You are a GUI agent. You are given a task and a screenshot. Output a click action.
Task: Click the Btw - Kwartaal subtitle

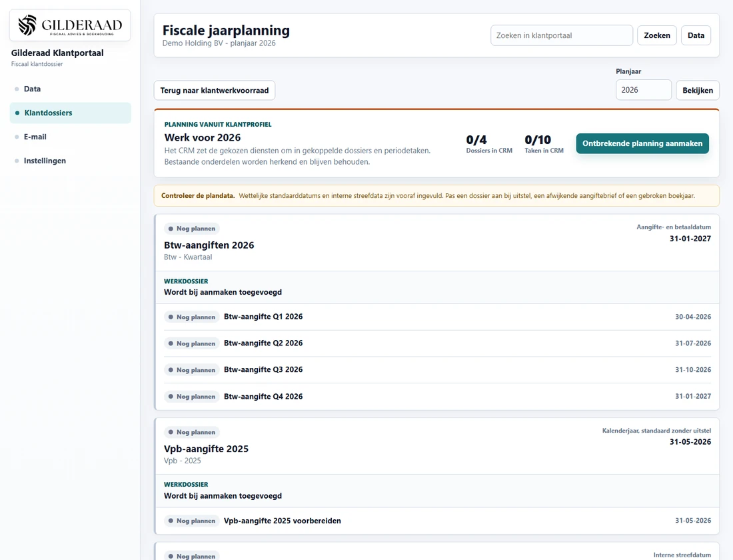[x=188, y=257]
